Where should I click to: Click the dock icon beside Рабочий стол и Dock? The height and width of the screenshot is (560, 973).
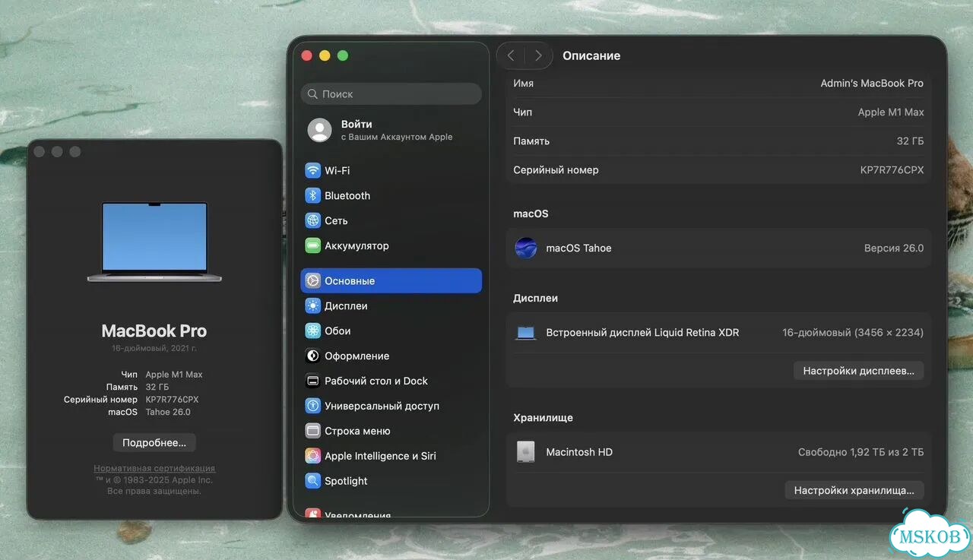(x=312, y=381)
